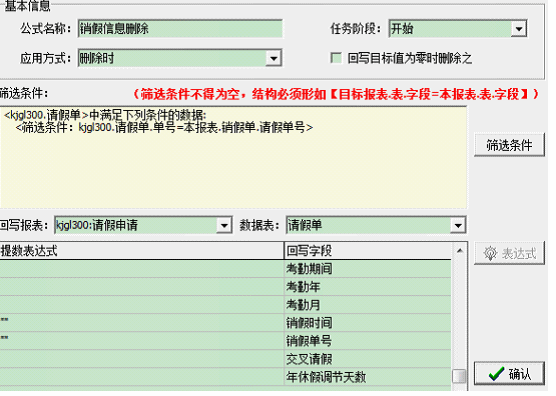This screenshot has height=396, width=556.
Task: Open the 任务阶段 dropdown arrow
Action: point(519,29)
